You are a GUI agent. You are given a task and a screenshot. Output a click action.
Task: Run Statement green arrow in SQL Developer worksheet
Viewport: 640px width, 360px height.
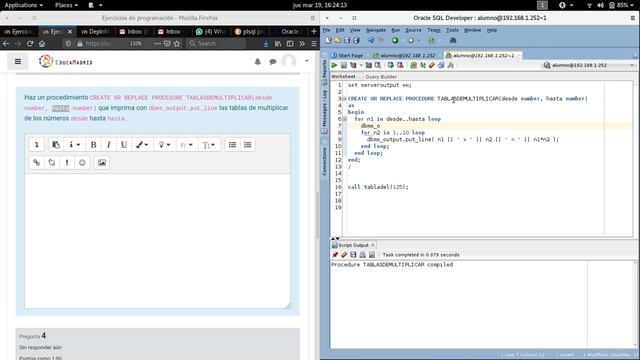334,65
